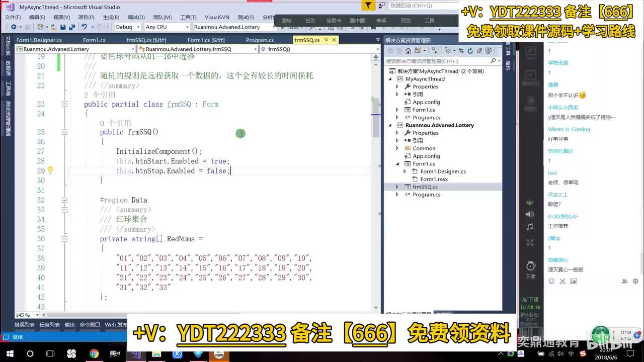
Task: Click the feedback filter icon in title bar
Action: 369,6
